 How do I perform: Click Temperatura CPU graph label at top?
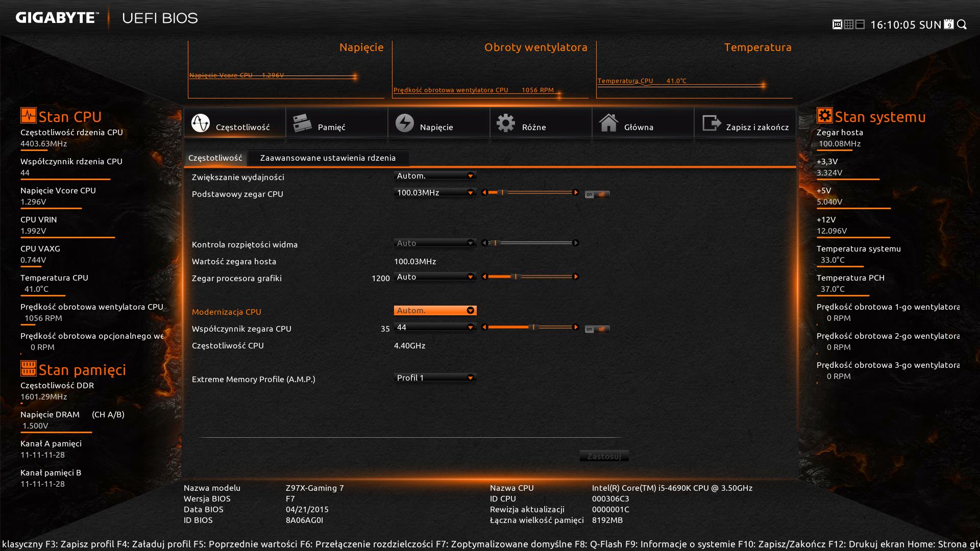click(x=625, y=81)
